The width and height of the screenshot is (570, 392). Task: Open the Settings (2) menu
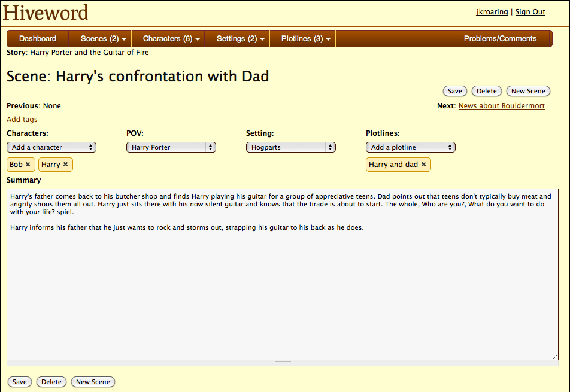coord(237,39)
